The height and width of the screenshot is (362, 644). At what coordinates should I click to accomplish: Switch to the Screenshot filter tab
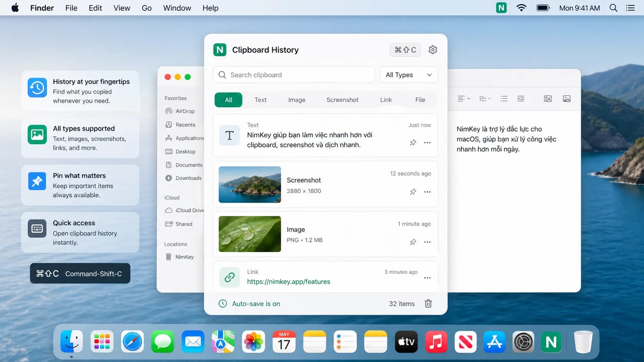pyautogui.click(x=342, y=100)
